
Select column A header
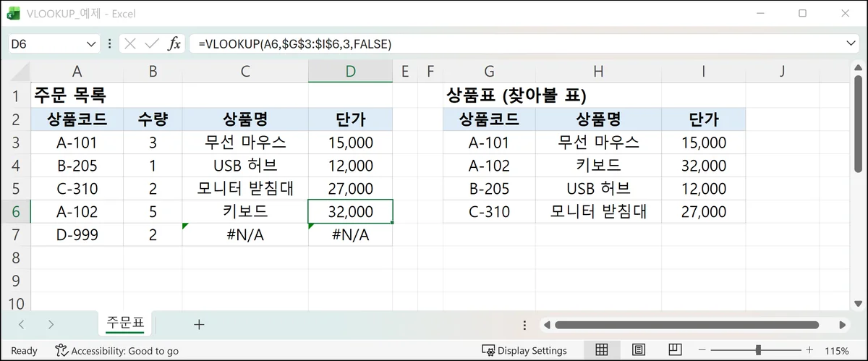[77, 71]
